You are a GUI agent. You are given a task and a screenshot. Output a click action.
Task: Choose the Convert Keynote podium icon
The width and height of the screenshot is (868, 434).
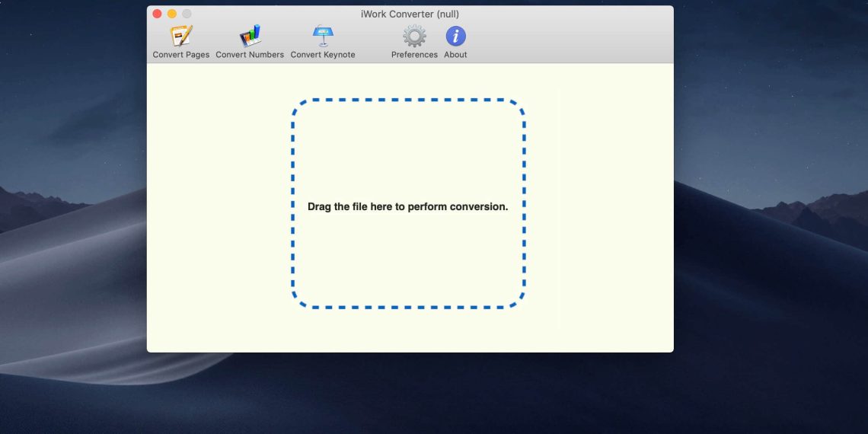point(323,36)
